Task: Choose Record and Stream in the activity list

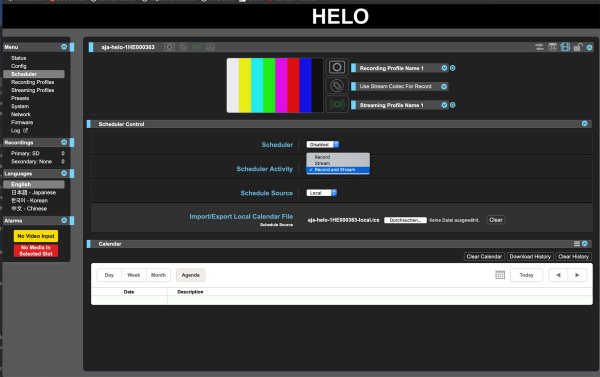Action: tap(338, 170)
